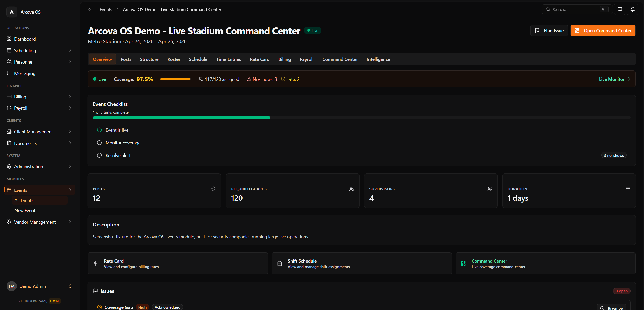Click grid icon on Command Center tile
Image resolution: width=644 pixels, height=310 pixels.
click(463, 263)
